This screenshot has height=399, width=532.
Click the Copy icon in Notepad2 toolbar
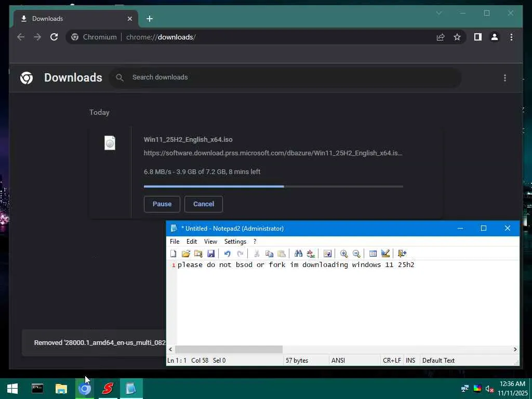pos(269,254)
